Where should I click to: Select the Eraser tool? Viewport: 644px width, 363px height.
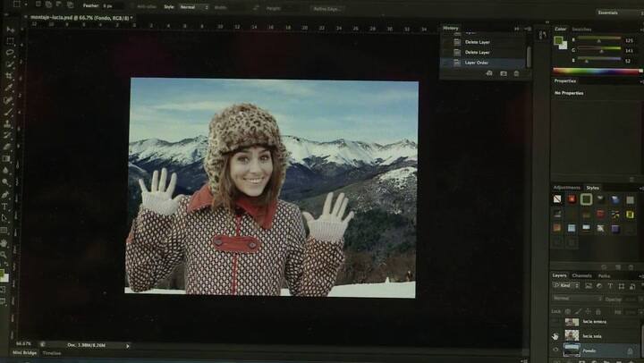7,147
